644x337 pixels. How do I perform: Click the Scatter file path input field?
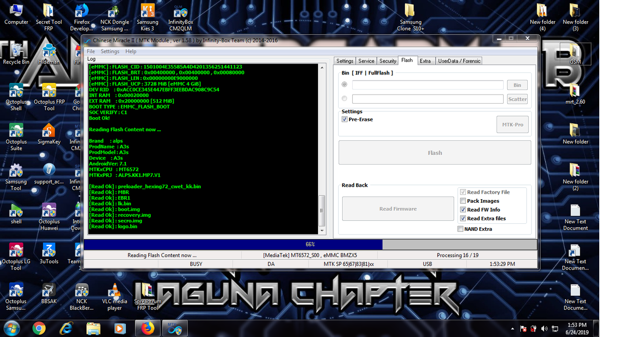428,99
